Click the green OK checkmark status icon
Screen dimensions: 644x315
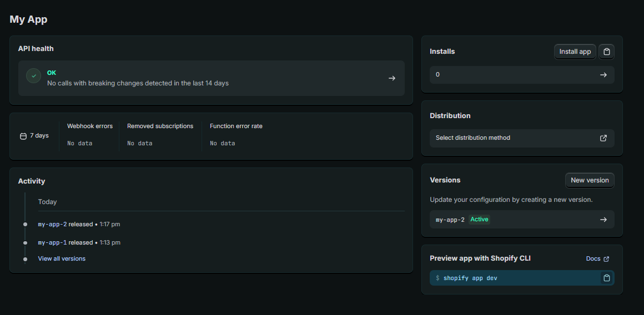pyautogui.click(x=34, y=76)
